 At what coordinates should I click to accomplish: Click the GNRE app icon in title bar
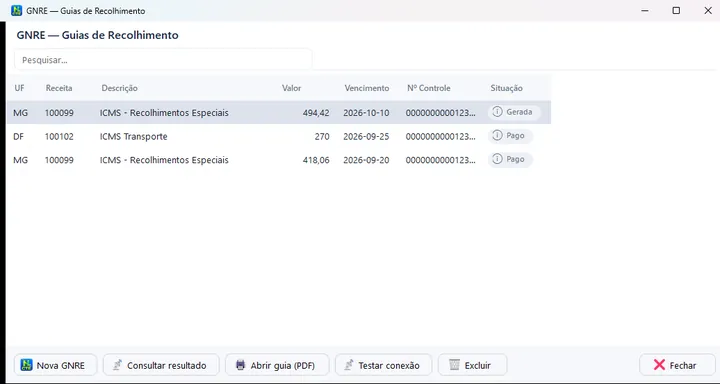pyautogui.click(x=17, y=11)
